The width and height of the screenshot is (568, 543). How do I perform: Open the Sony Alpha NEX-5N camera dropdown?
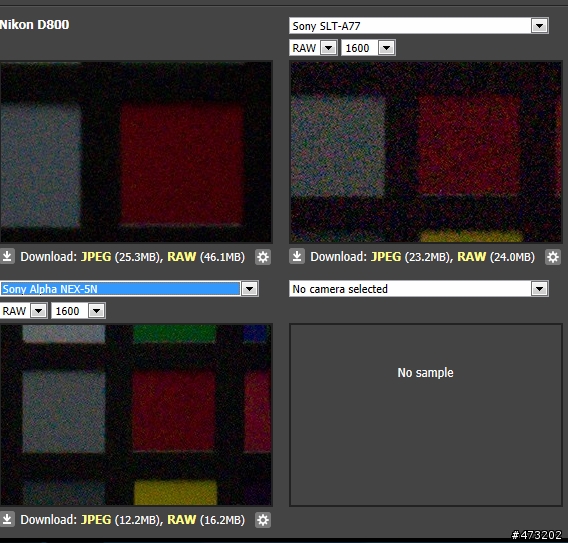pos(129,289)
